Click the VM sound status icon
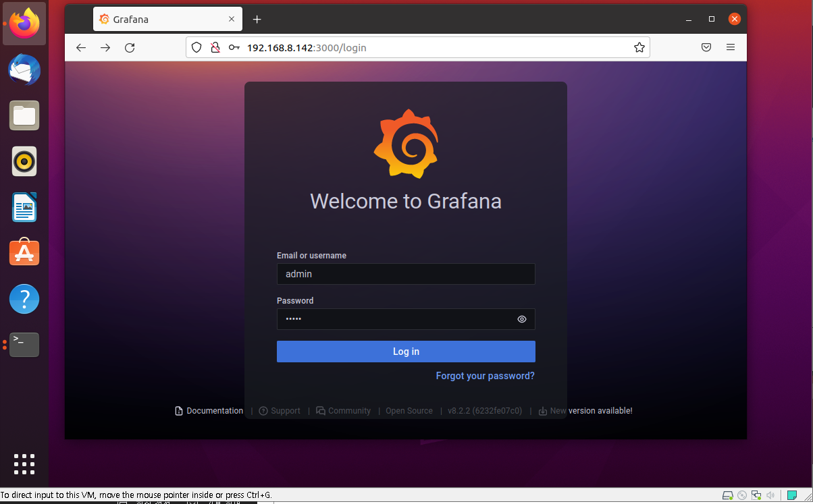The width and height of the screenshot is (813, 504). pos(771,495)
